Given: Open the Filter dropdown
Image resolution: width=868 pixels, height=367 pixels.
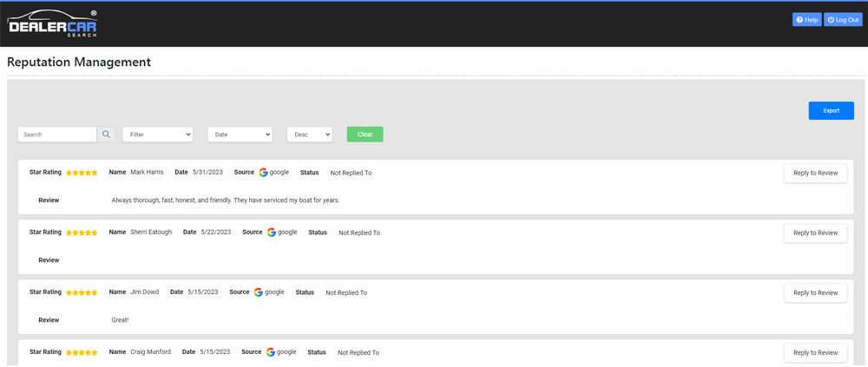Looking at the screenshot, I should coord(157,134).
